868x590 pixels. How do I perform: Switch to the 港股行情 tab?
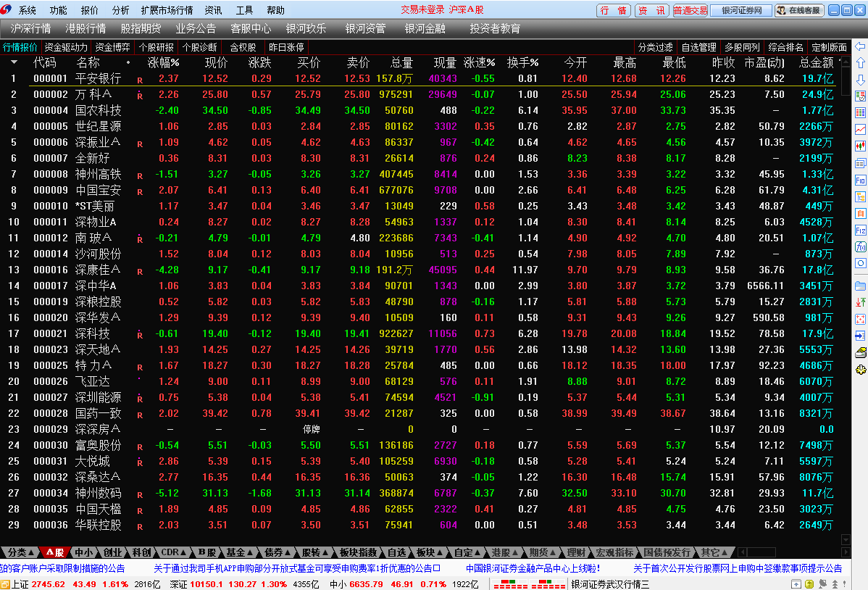[x=85, y=29]
